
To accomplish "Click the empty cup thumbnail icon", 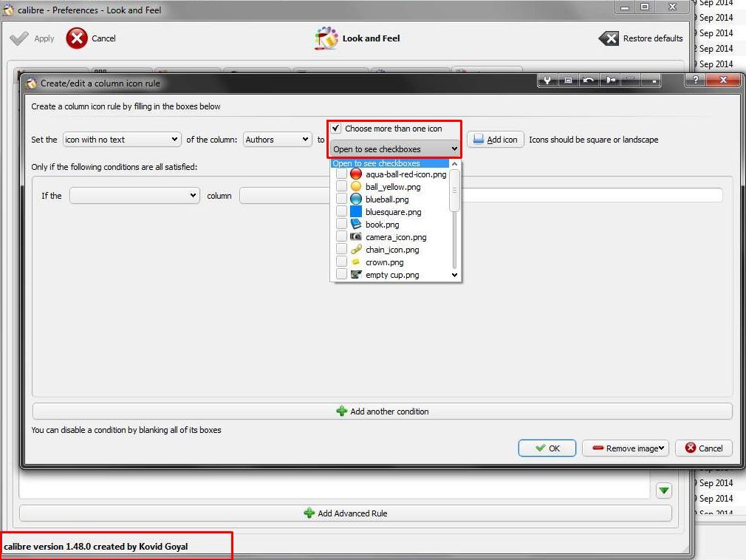I will pos(356,274).
